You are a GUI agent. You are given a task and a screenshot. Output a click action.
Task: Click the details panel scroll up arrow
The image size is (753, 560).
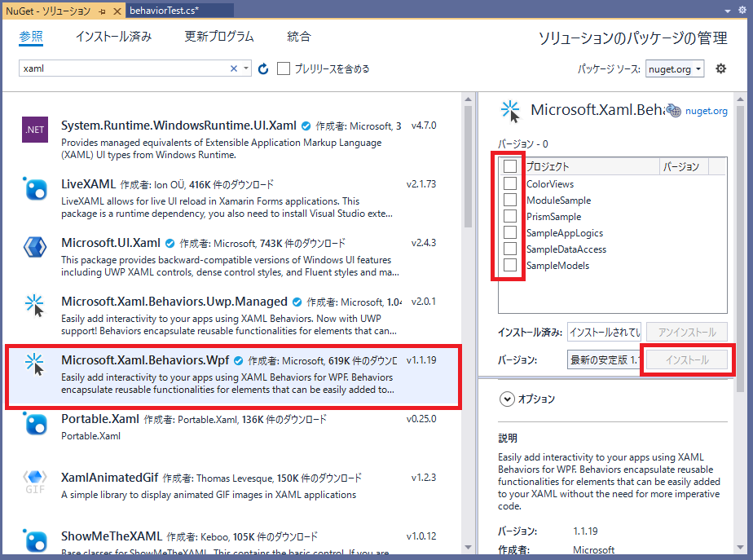[x=740, y=99]
